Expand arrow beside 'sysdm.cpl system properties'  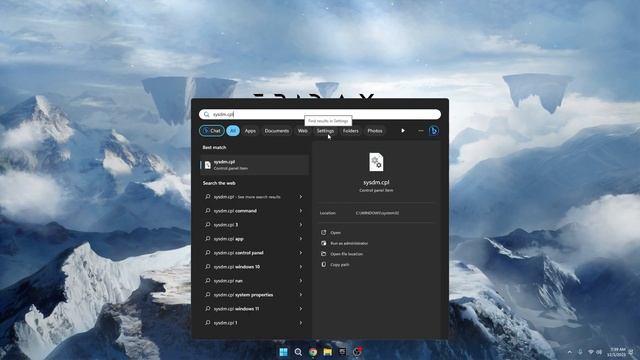coord(301,295)
